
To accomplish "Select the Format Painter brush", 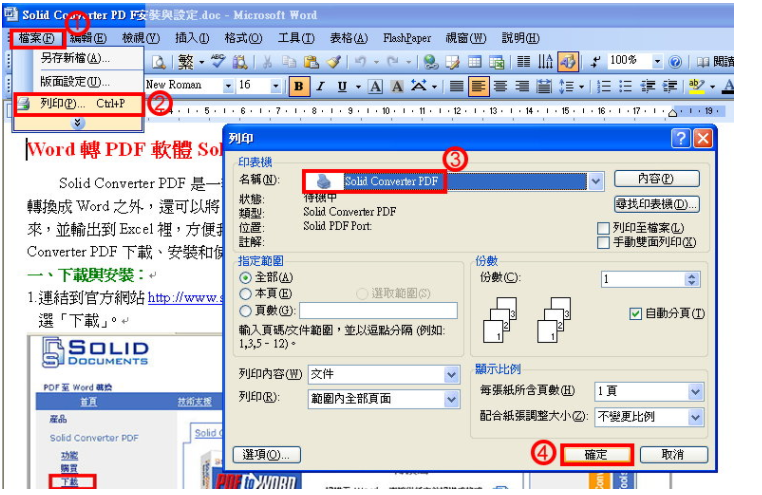I will coord(333,62).
